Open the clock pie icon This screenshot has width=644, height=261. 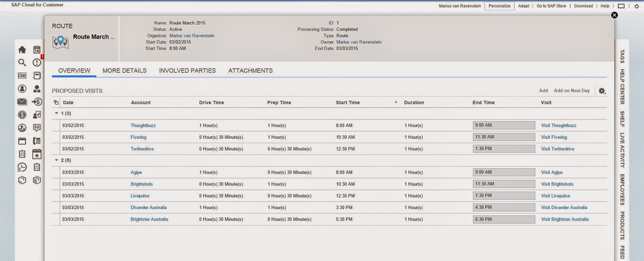coord(22,167)
